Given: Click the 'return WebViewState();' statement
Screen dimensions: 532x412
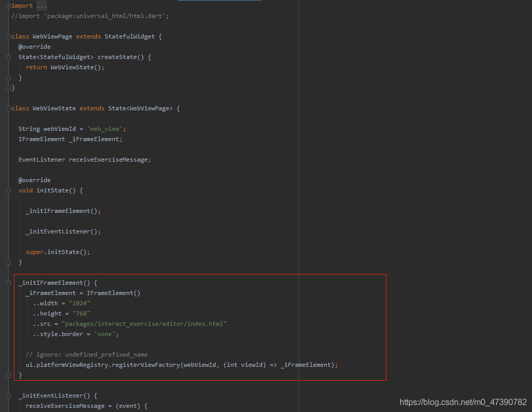Looking at the screenshot, I should 65,67.
